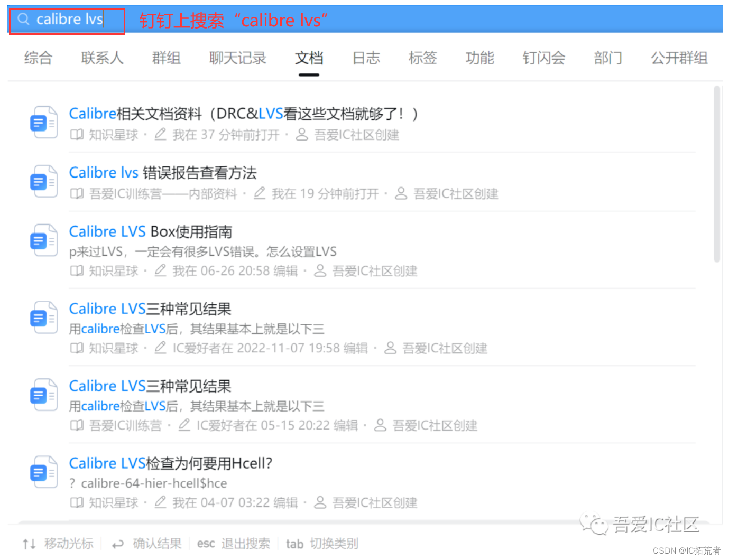This screenshot has height=560, width=729.
Task: Click '? calibre-64-hier-hcell$hce' snippet text
Action: point(148,483)
